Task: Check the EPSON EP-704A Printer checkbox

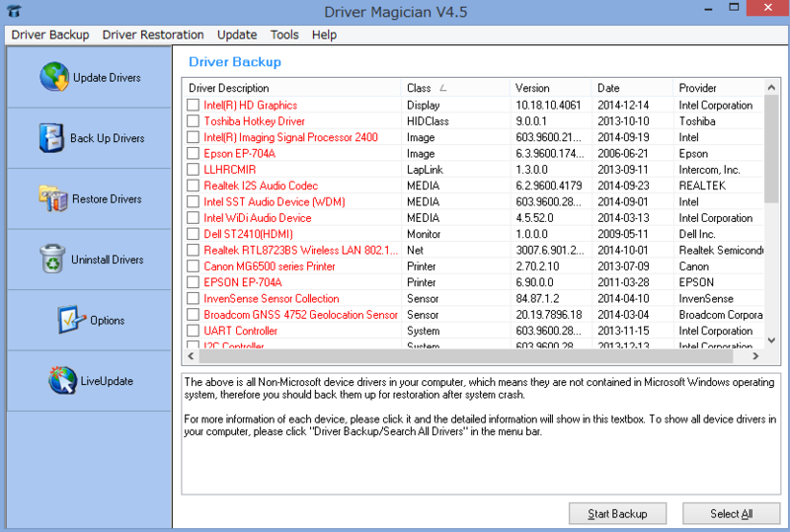Action: pos(193,282)
